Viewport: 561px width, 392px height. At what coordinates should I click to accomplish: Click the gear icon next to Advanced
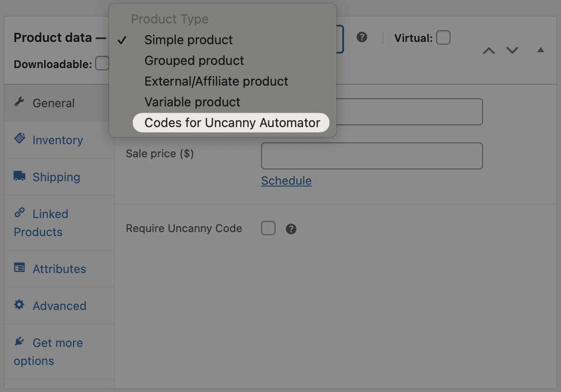pyautogui.click(x=19, y=305)
